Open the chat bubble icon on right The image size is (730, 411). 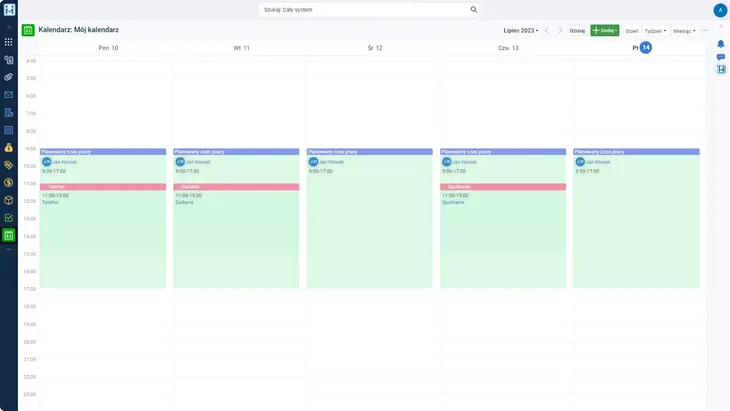[x=720, y=57]
